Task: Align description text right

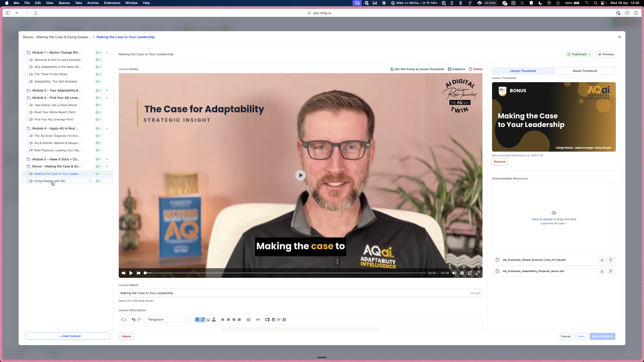Action: (234, 320)
